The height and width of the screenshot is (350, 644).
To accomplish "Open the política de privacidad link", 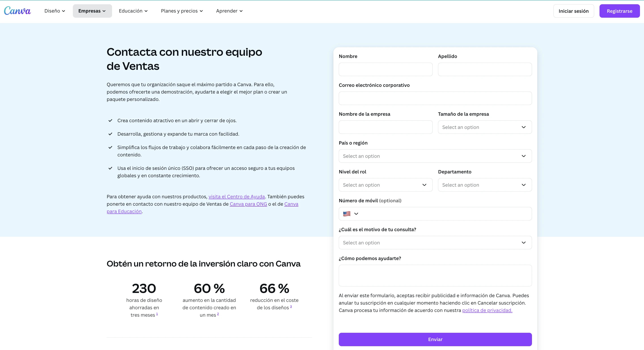I will click(x=487, y=310).
